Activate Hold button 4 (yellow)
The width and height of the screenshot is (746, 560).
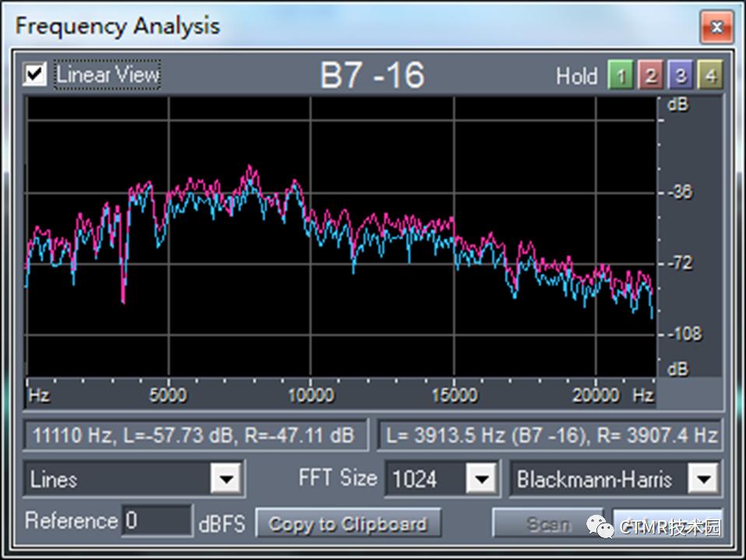click(710, 75)
